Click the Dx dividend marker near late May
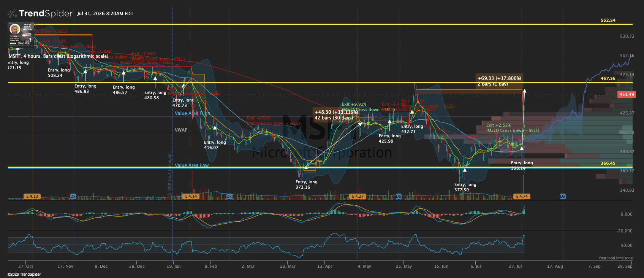The width and height of the screenshot is (644, 278). [399, 197]
